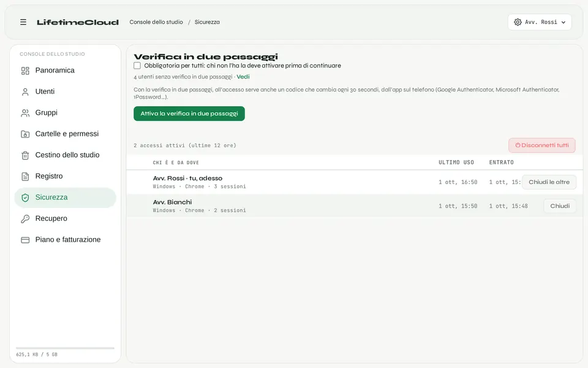Open the Registro log page
The image size is (588, 368).
point(66,176)
